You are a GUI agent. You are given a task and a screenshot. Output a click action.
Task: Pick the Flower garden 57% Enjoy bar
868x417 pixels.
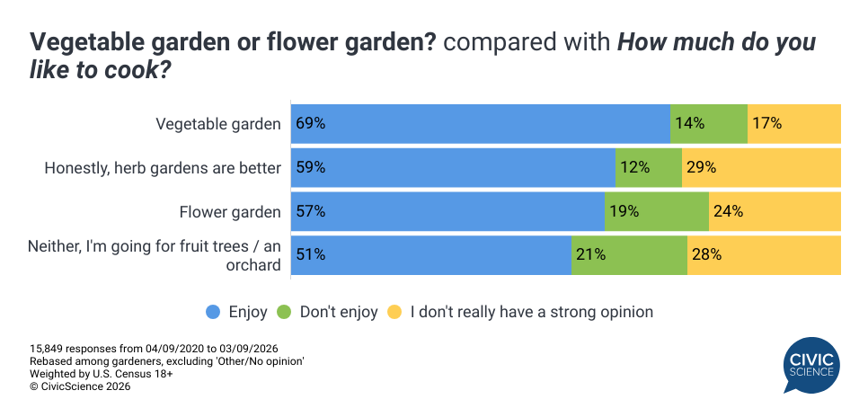pos(447,212)
